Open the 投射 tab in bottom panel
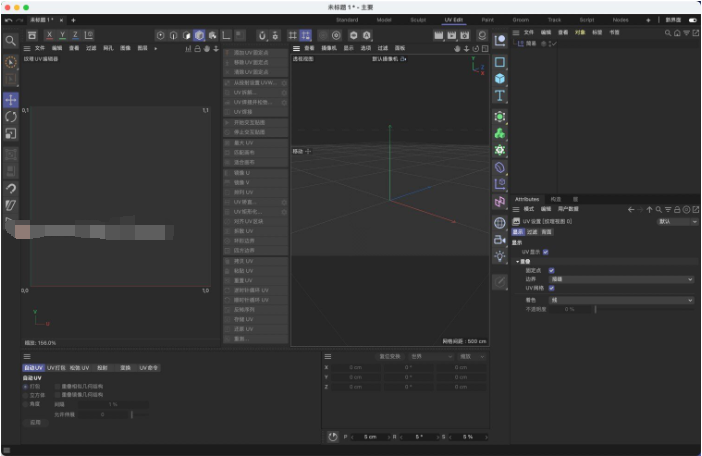The height and width of the screenshot is (456, 702). pyautogui.click(x=103, y=368)
